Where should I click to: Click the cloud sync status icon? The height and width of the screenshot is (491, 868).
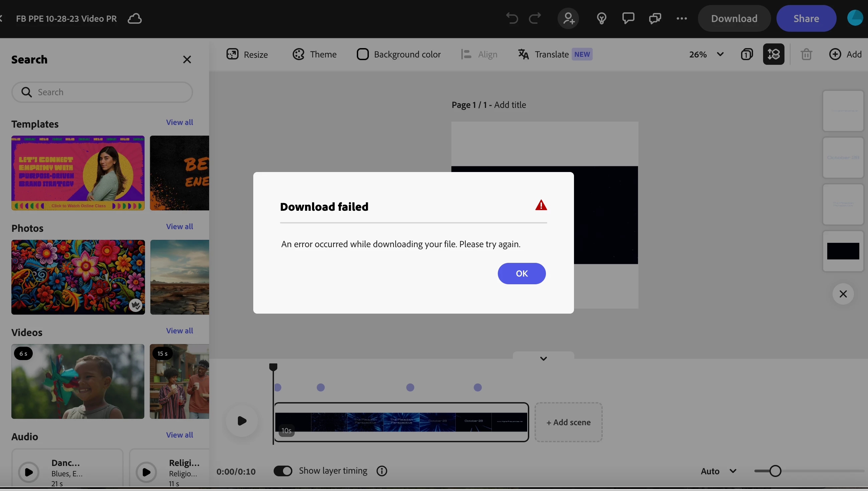point(135,19)
